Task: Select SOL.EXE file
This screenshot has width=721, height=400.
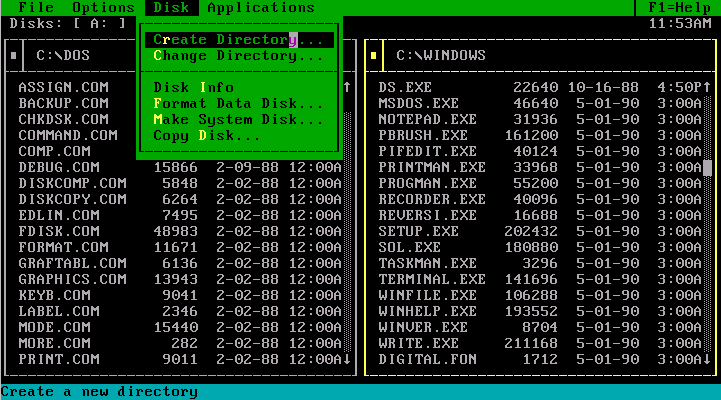Action: [x=541, y=247]
